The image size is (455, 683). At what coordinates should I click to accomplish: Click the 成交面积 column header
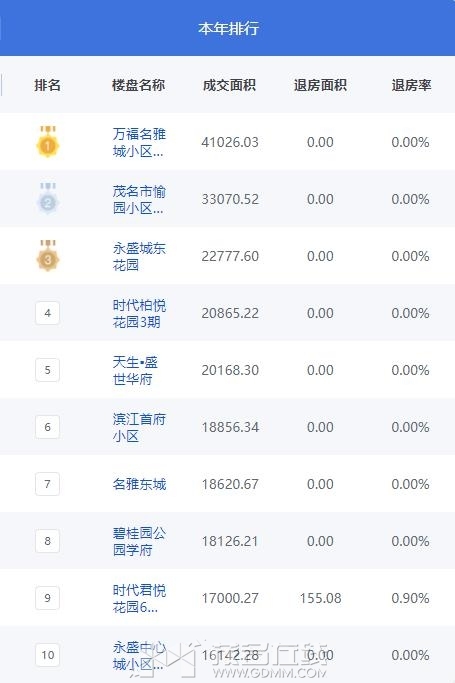[x=229, y=85]
